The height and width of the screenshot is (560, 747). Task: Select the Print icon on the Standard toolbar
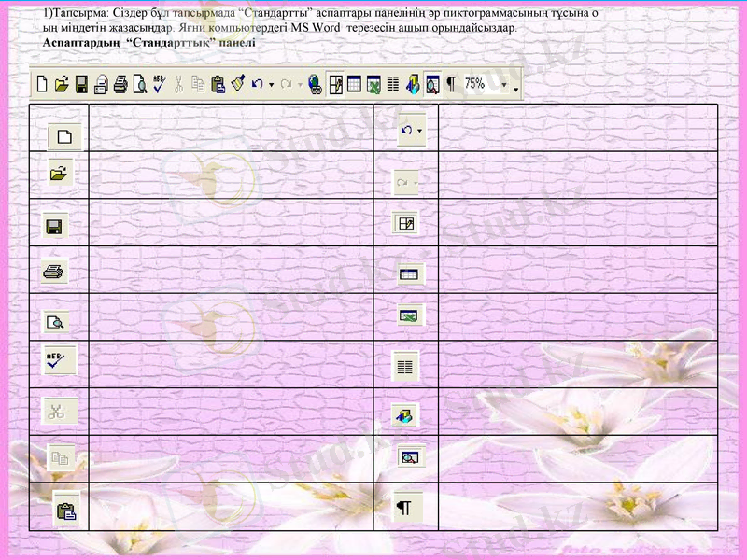119,82
